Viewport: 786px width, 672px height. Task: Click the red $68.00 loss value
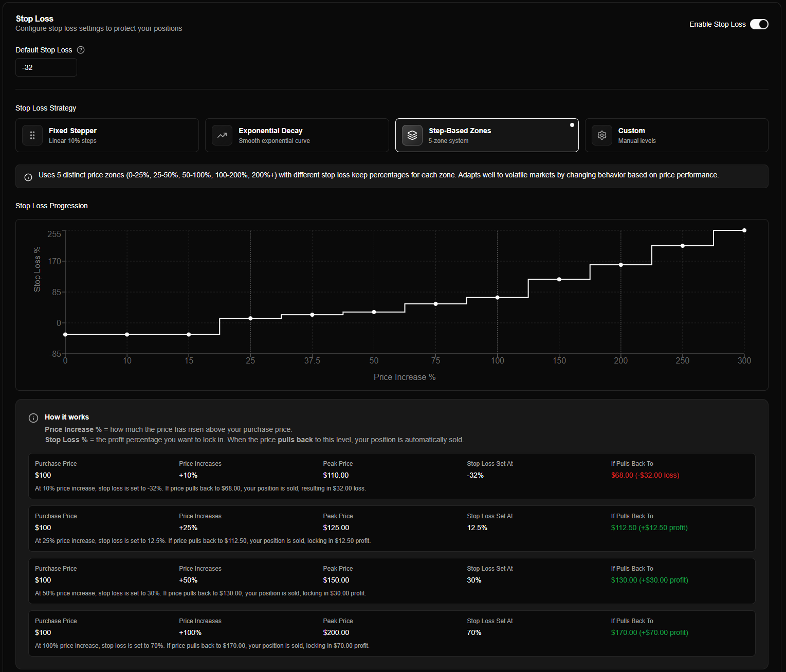645,475
